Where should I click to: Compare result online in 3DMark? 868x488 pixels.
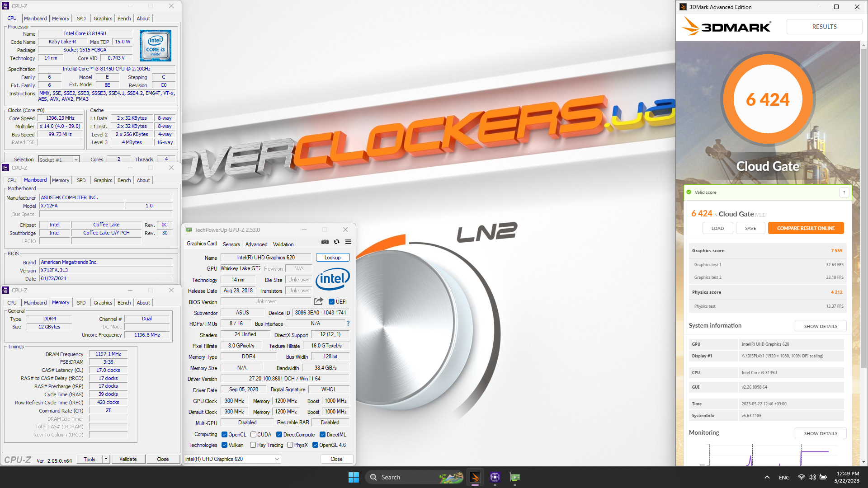[806, 228]
